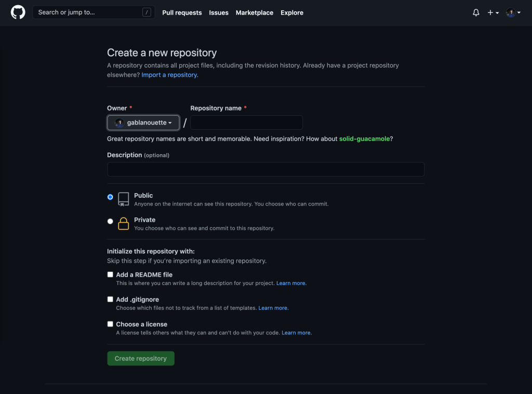Viewport: 532px width, 394px height.
Task: Click the GitHub logo icon
Action: tap(18, 12)
